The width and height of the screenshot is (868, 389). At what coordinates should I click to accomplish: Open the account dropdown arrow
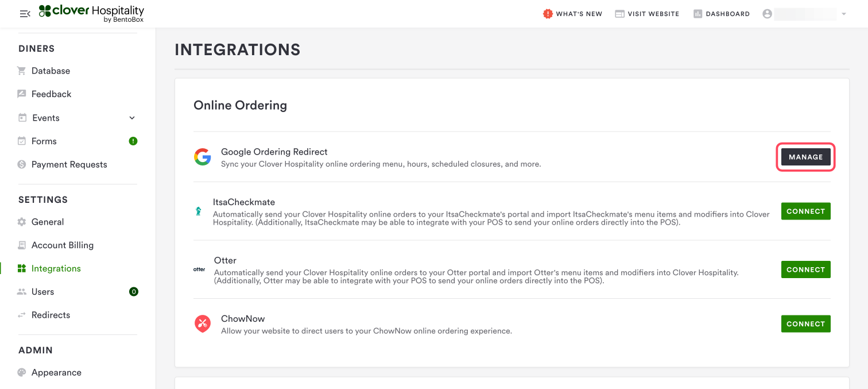pos(843,14)
